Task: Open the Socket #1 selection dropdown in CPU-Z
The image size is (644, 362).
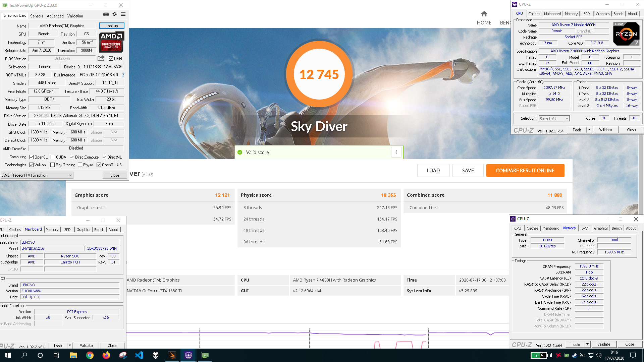Action: coord(554,118)
